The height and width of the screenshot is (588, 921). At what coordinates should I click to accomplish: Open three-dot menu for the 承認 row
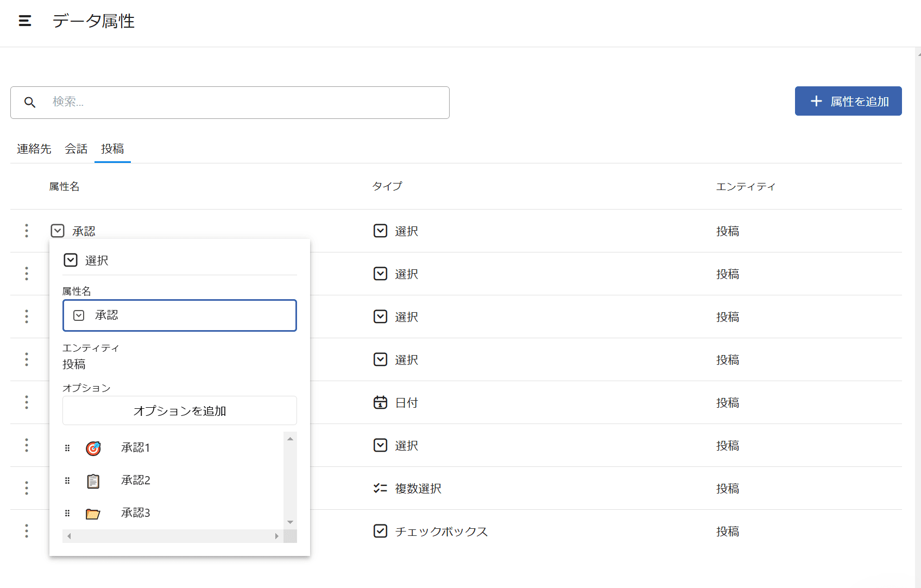(27, 231)
